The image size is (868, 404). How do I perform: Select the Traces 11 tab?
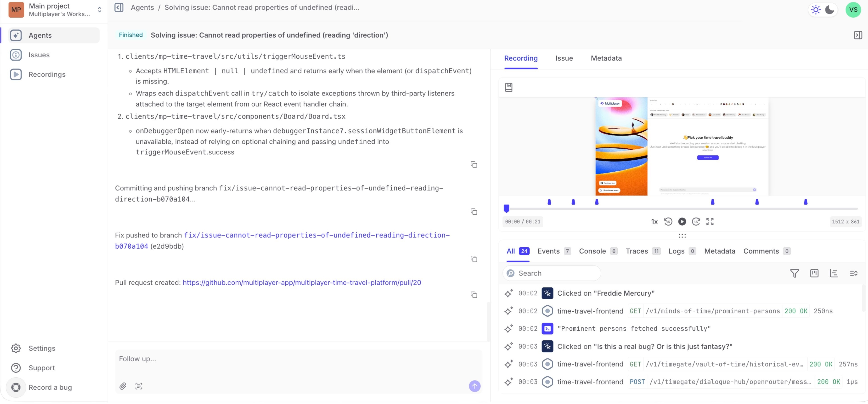coord(643,252)
